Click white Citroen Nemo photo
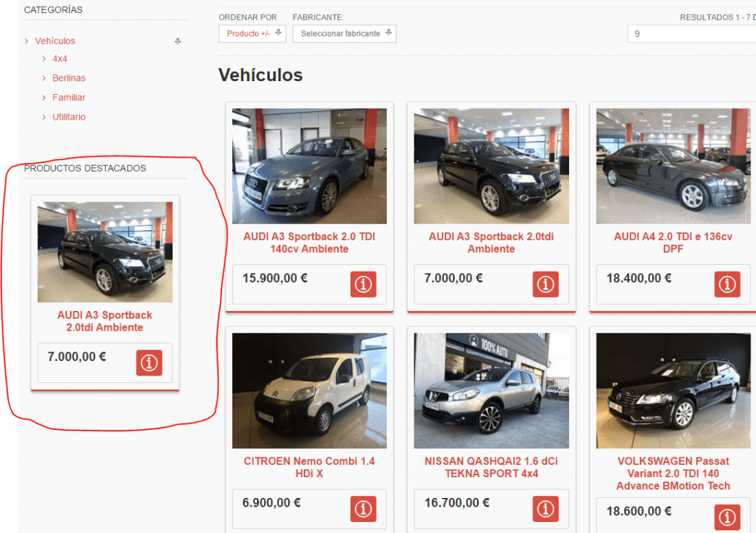The height and width of the screenshot is (533, 756). 309,391
